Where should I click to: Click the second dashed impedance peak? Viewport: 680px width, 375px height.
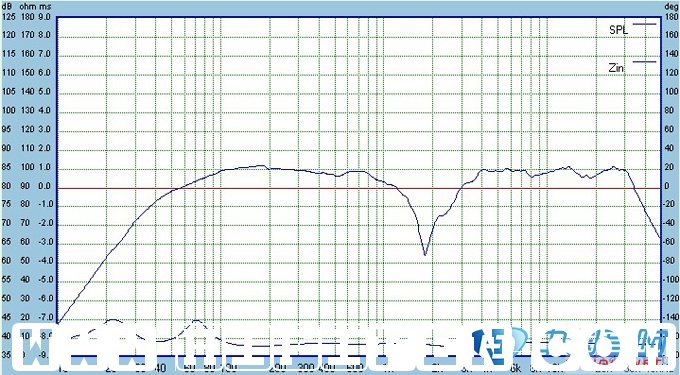click(196, 321)
